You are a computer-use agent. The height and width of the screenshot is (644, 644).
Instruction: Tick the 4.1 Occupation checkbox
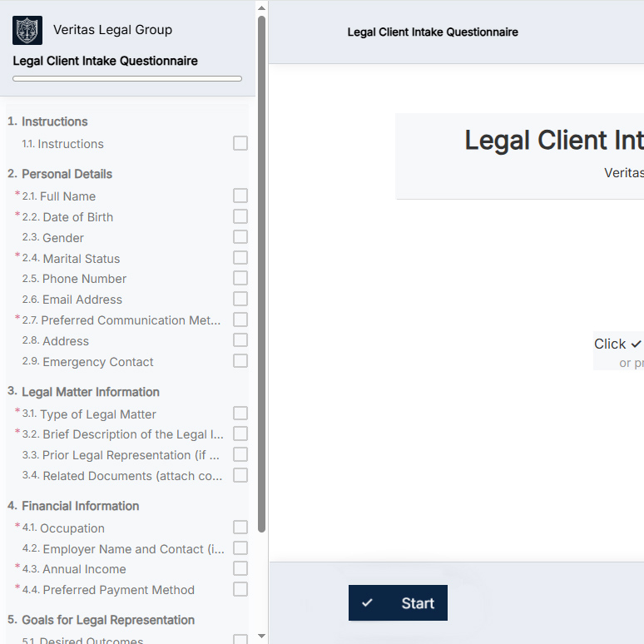pyautogui.click(x=240, y=527)
